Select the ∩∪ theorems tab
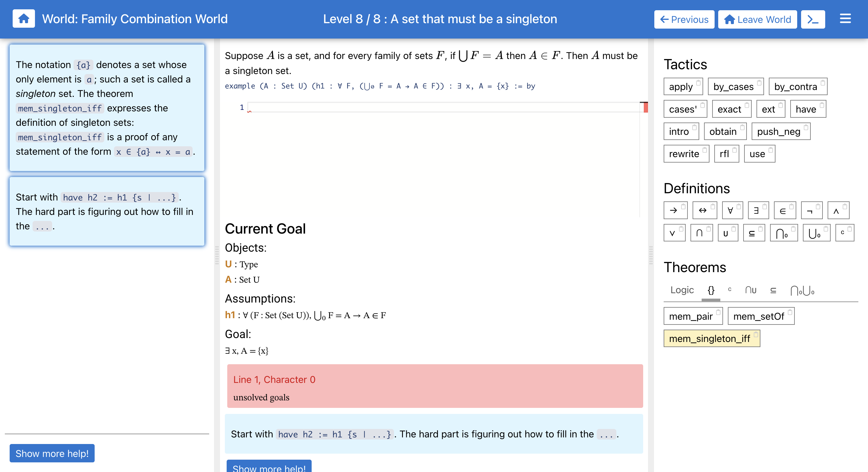 [x=751, y=290]
